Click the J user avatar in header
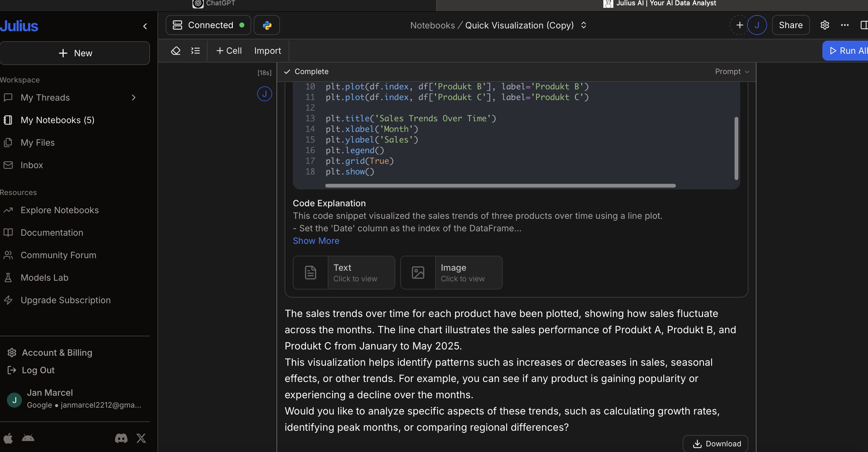The image size is (868, 452). 757,25
